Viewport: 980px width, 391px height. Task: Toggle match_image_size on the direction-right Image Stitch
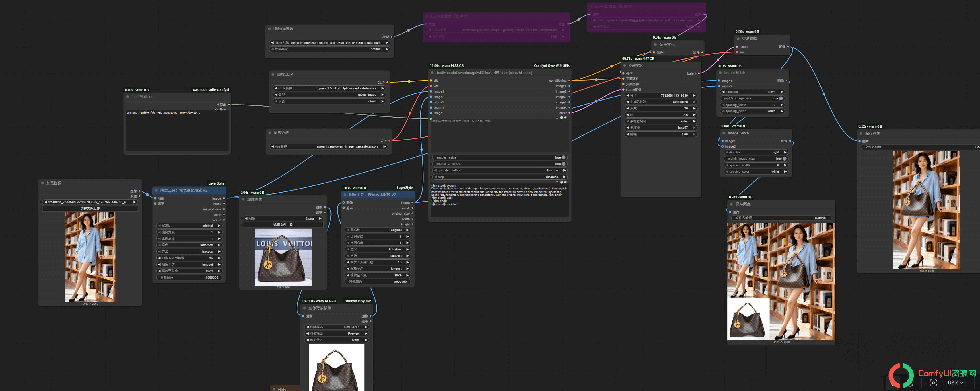pyautogui.click(x=784, y=159)
